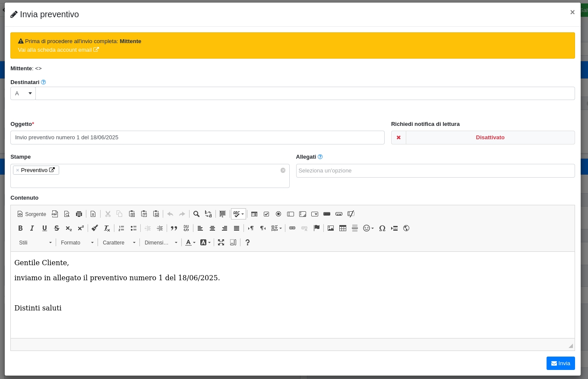The height and width of the screenshot is (379, 588).
Task: Open the find/search tool
Action: pyautogui.click(x=196, y=214)
